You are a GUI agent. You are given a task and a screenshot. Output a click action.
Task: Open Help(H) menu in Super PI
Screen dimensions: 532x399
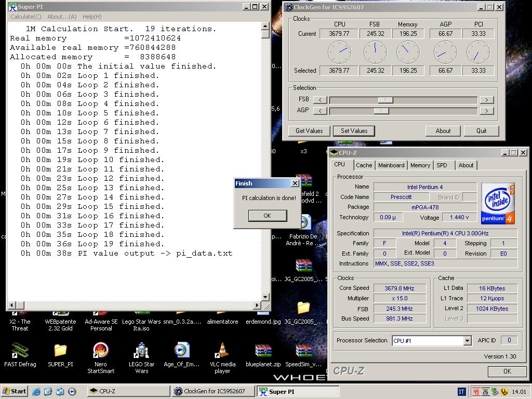click(92, 17)
